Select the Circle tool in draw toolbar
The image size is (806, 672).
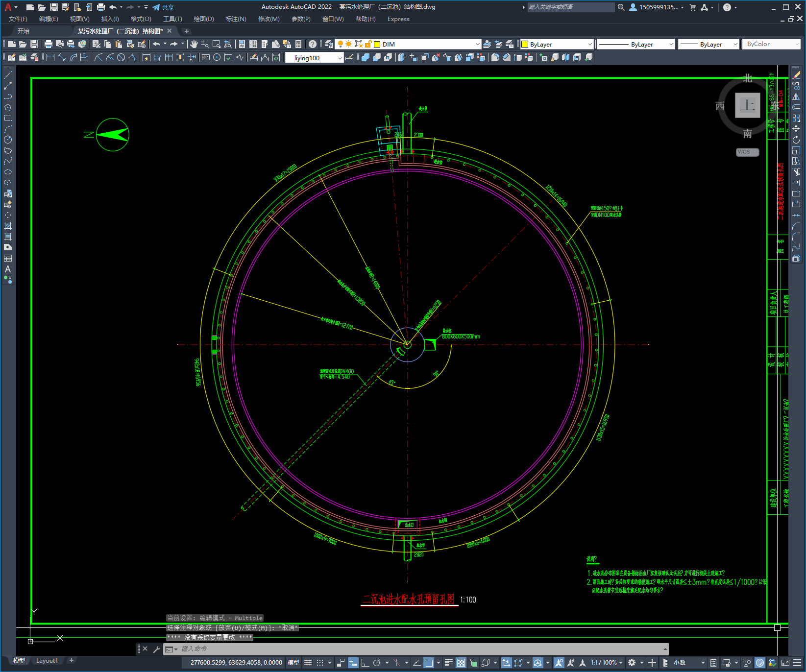8,140
